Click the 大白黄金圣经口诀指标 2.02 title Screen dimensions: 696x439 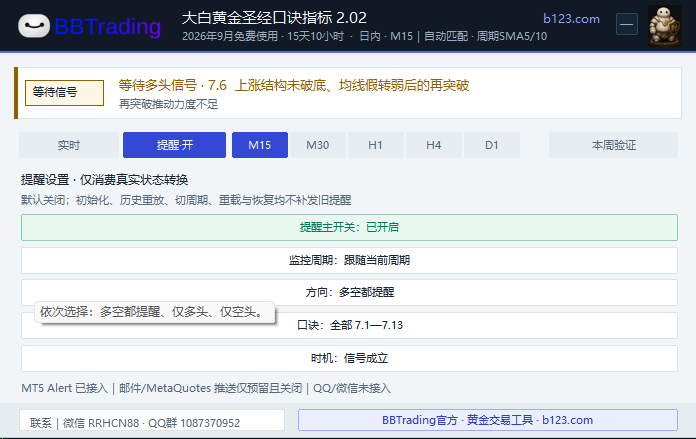coord(274,18)
